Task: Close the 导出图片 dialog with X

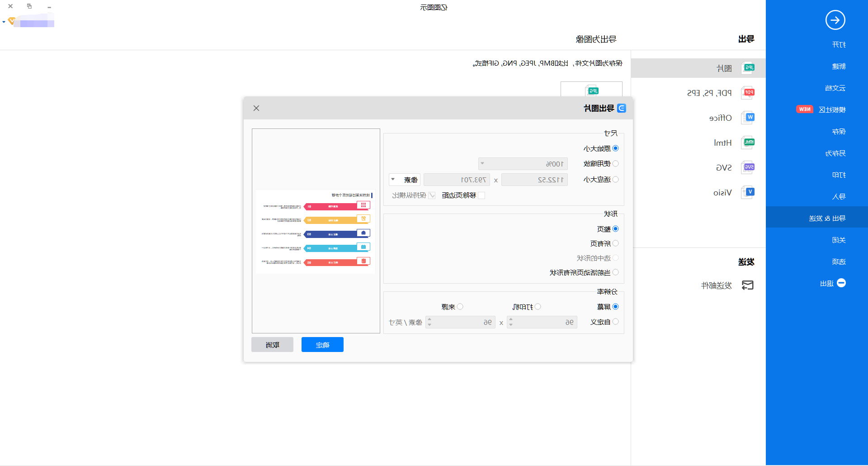Action: click(x=256, y=108)
